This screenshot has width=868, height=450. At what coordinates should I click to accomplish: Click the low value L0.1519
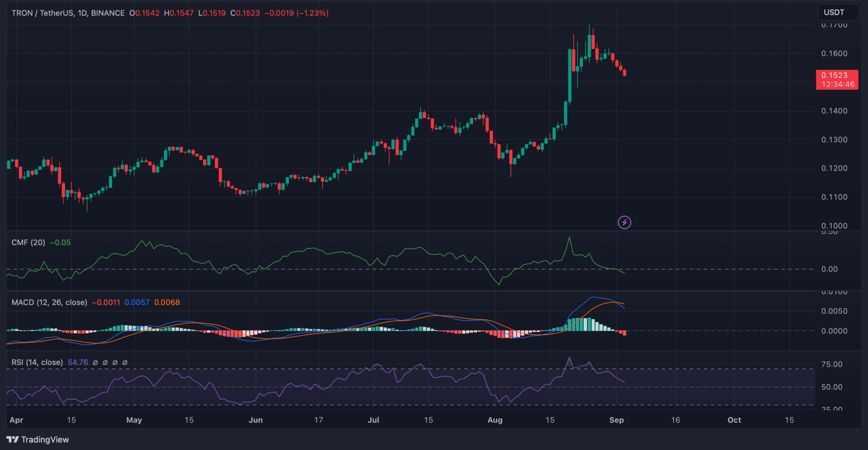212,13
